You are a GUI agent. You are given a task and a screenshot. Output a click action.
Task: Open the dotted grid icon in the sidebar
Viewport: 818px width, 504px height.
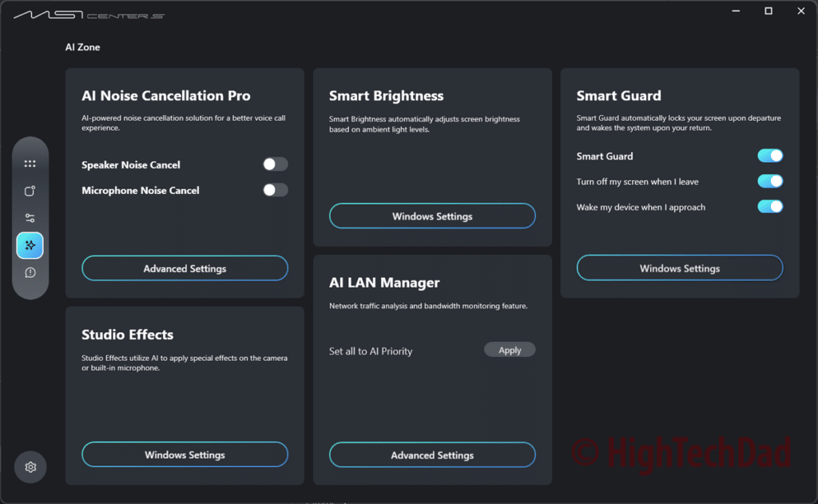click(x=30, y=164)
